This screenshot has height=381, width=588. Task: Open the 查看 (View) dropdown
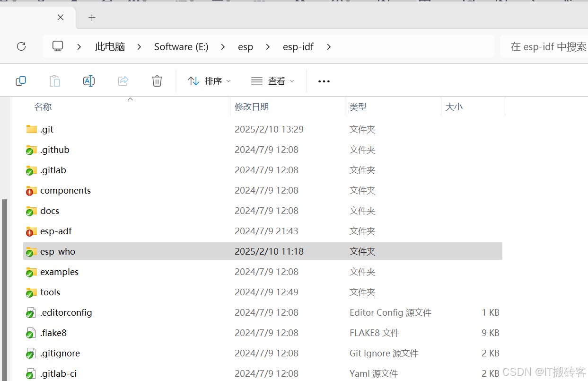[272, 80]
